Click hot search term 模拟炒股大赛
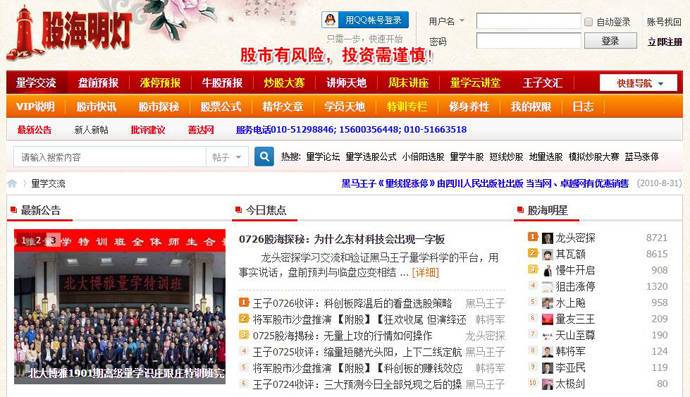 (594, 157)
